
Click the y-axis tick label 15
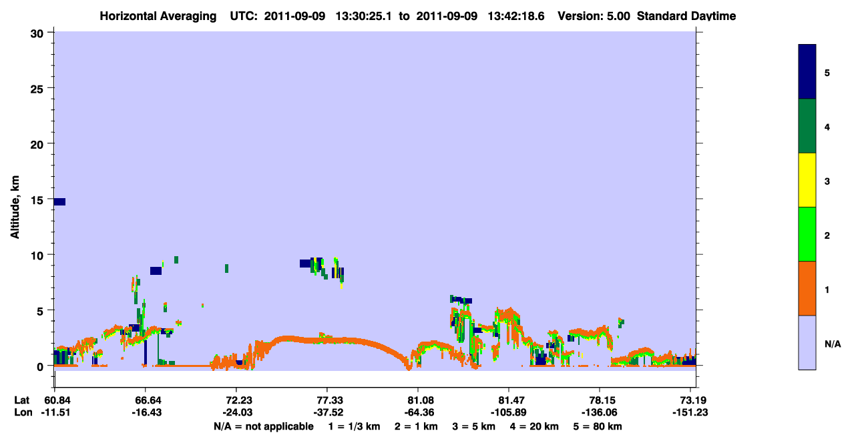click(x=39, y=199)
